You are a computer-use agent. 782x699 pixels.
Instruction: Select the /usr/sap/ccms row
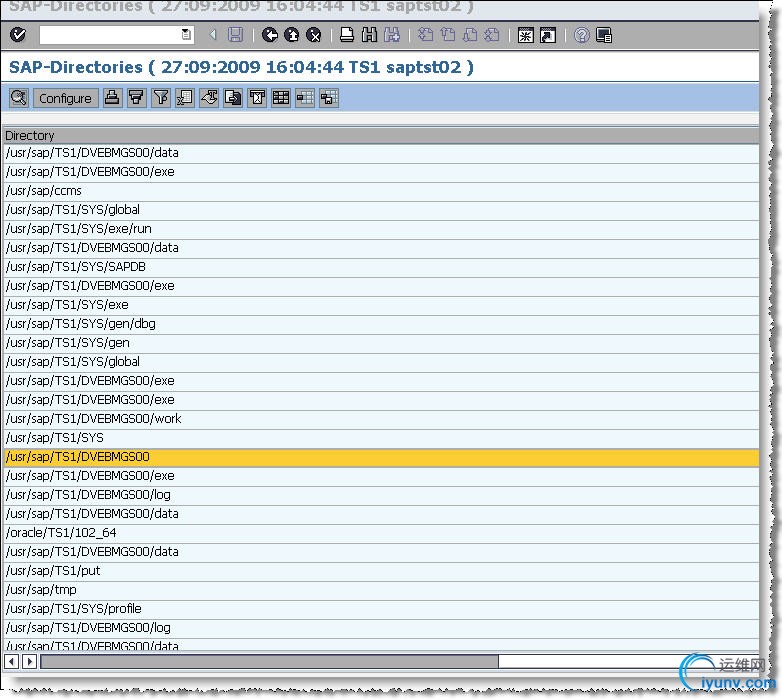pos(381,191)
